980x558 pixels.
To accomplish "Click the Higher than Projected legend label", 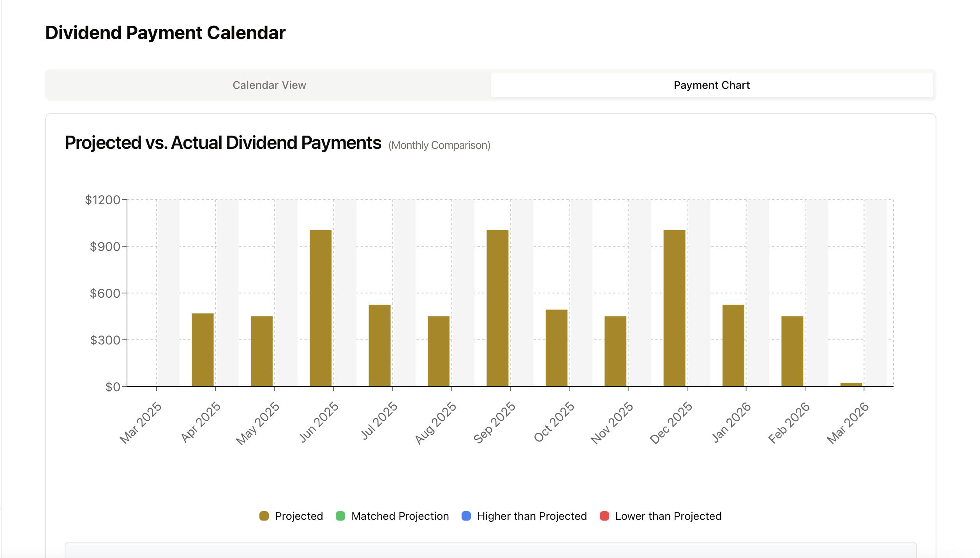I will pos(532,516).
